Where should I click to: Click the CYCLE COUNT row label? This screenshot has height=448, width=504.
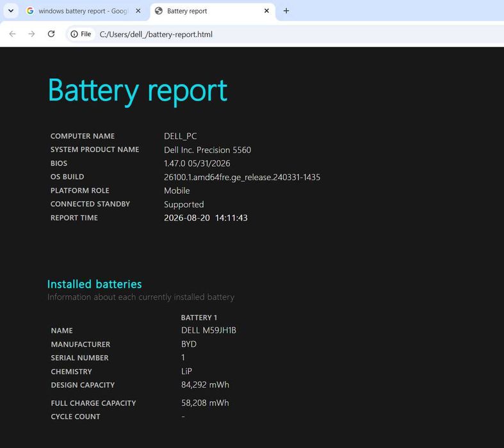point(75,417)
